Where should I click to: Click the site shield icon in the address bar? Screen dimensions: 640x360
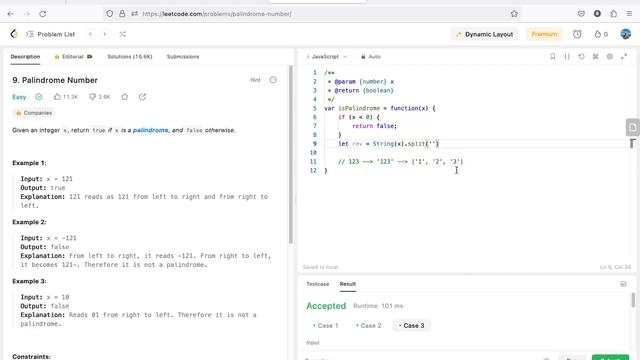coord(109,14)
